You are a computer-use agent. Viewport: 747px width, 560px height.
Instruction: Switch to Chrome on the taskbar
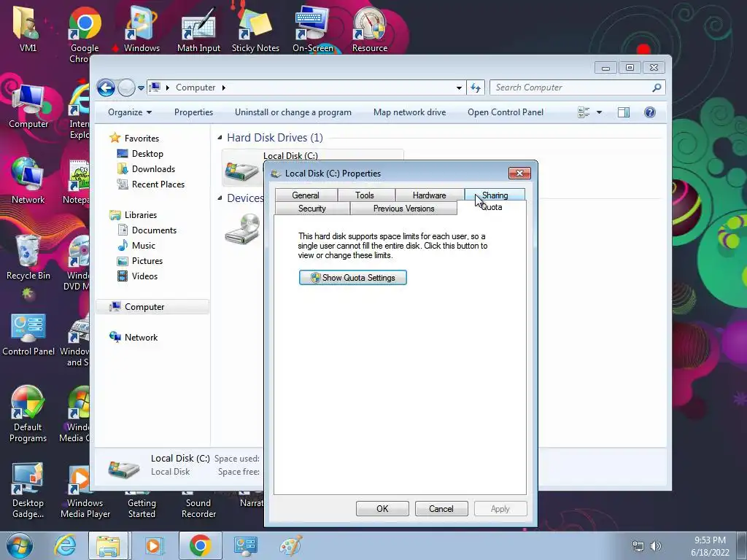[200, 545]
